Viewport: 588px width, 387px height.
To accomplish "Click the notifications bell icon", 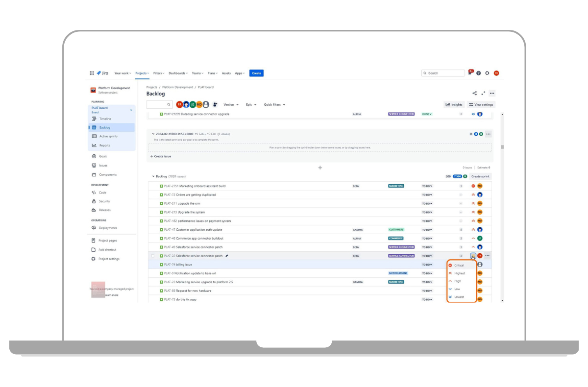I will coord(470,73).
